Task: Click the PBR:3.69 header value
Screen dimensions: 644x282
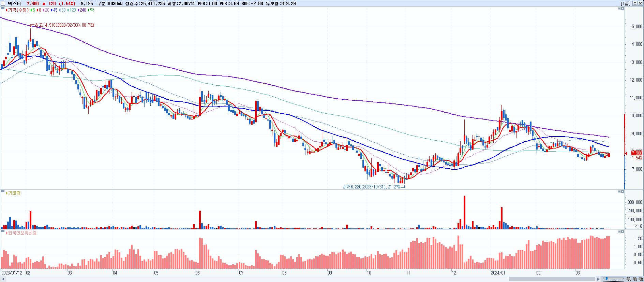Action: point(229,3)
